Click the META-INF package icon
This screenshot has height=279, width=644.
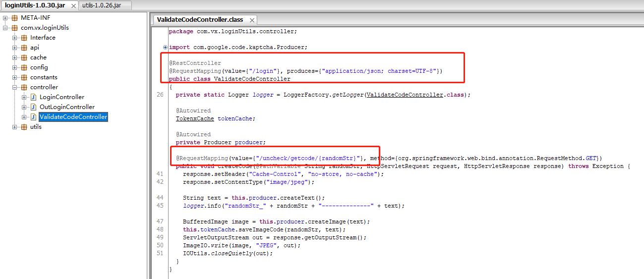14,18
